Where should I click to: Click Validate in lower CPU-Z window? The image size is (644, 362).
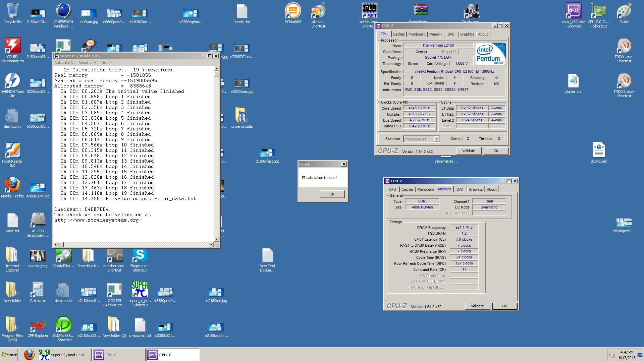pos(477,306)
